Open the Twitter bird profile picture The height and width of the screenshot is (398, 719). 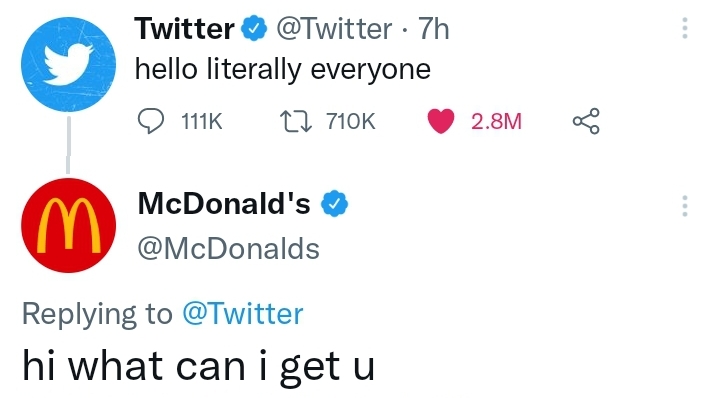(68, 65)
